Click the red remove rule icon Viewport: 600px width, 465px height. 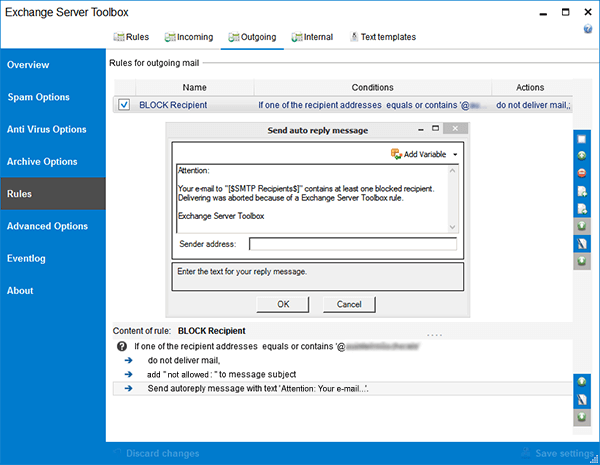582,173
